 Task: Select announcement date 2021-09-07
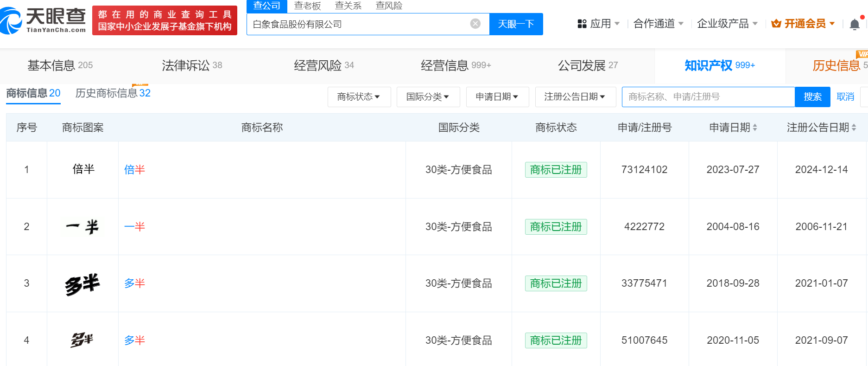(822, 340)
